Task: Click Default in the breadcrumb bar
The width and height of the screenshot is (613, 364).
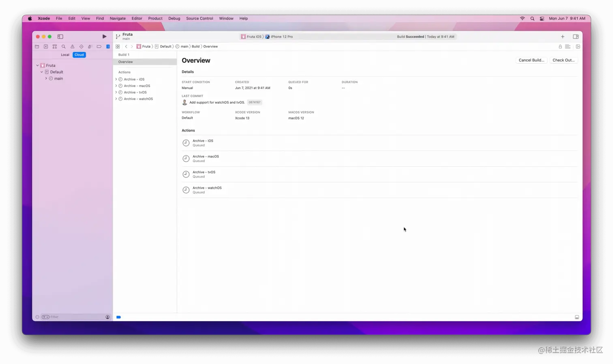Action: [x=163, y=47]
